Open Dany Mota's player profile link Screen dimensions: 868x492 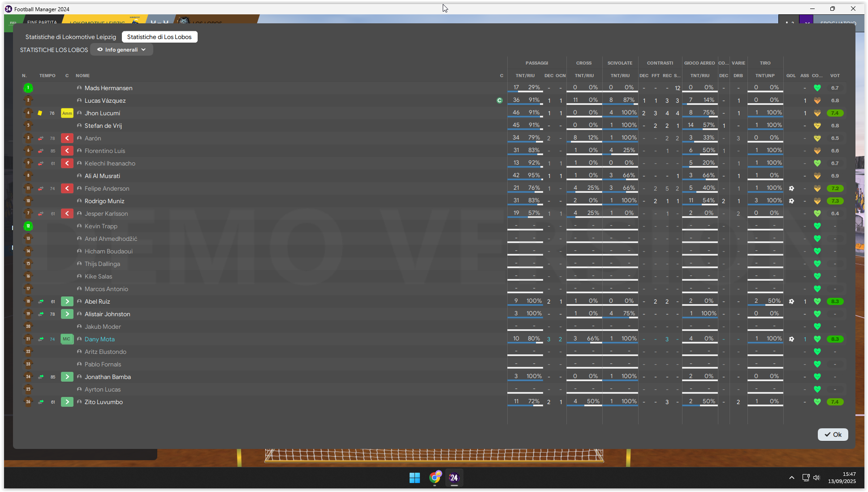coord(99,339)
